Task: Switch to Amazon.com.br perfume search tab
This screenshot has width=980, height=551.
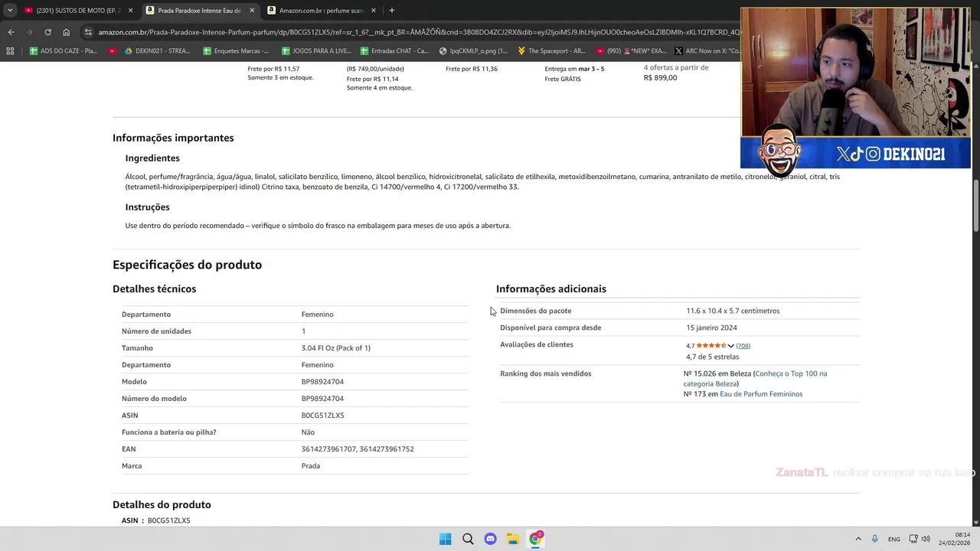Action: (322, 10)
